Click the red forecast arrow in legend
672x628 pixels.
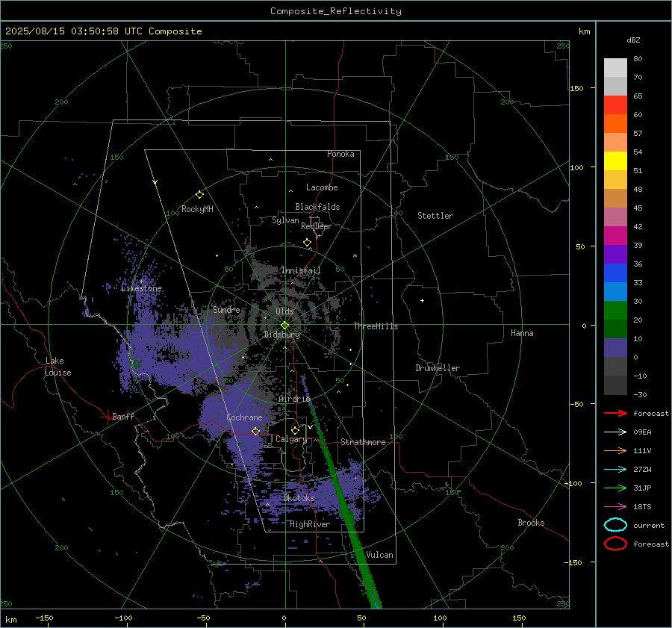[615, 413]
